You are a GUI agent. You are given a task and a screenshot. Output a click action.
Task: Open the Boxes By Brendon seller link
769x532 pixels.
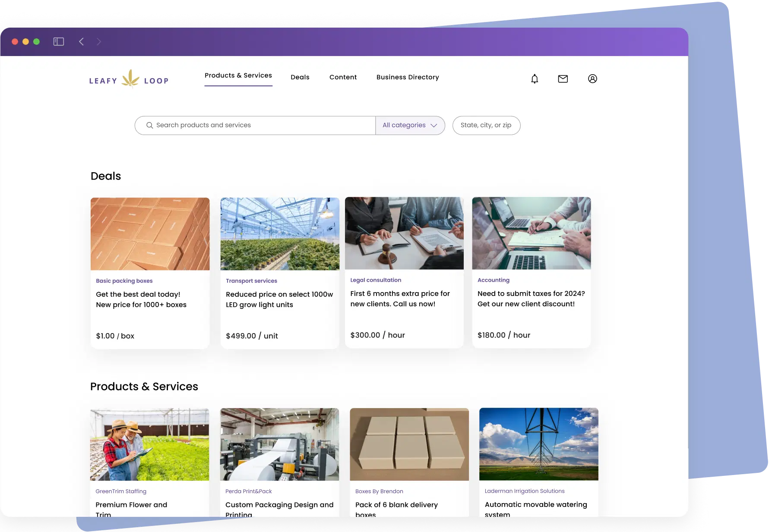379,491
